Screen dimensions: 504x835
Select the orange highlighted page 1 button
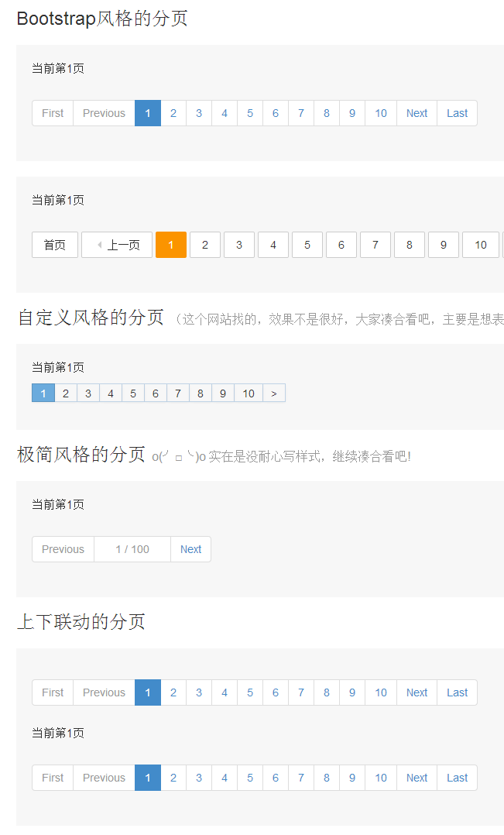tap(171, 245)
